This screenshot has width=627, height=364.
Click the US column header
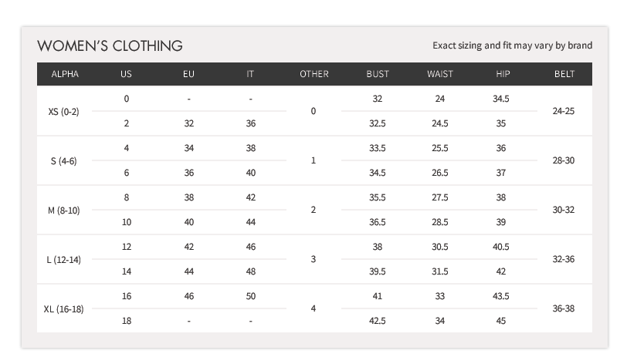tap(126, 74)
